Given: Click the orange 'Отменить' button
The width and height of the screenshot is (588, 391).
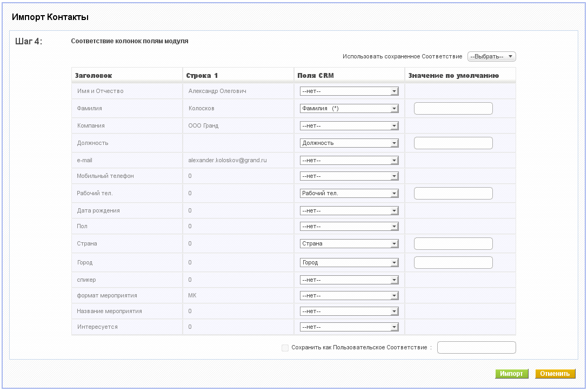Looking at the screenshot, I should click(555, 374).
